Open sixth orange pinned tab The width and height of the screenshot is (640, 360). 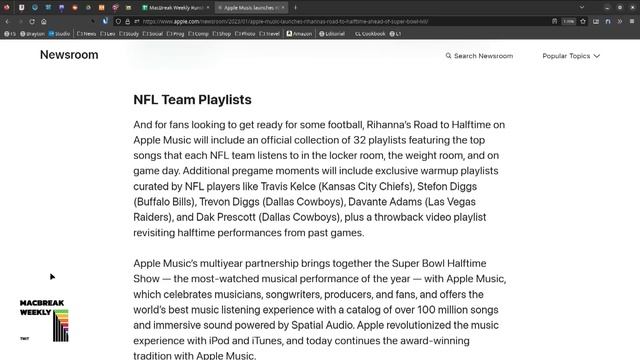pyautogui.click(x=75, y=7)
